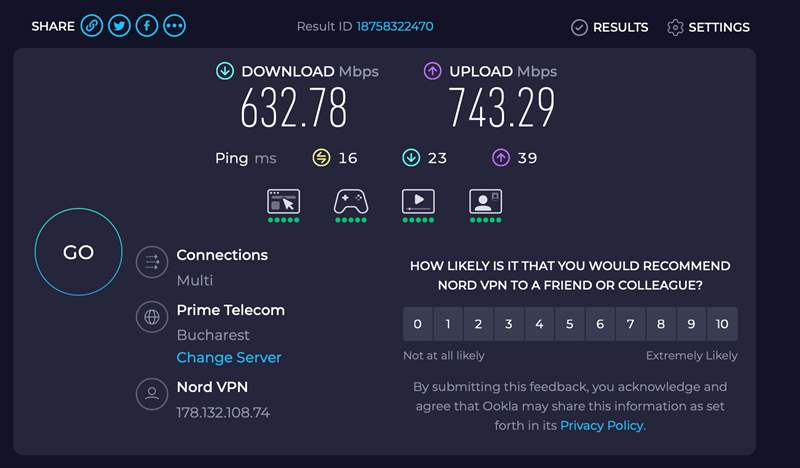Share result on Facebook

tap(146, 26)
